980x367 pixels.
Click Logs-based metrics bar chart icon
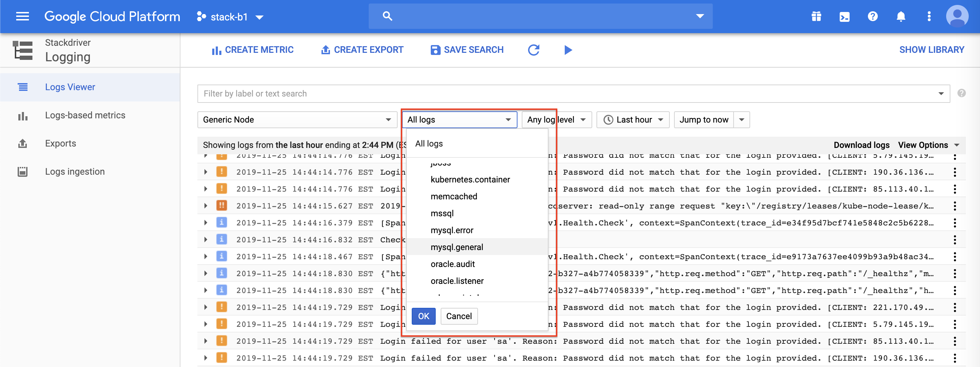(x=23, y=116)
